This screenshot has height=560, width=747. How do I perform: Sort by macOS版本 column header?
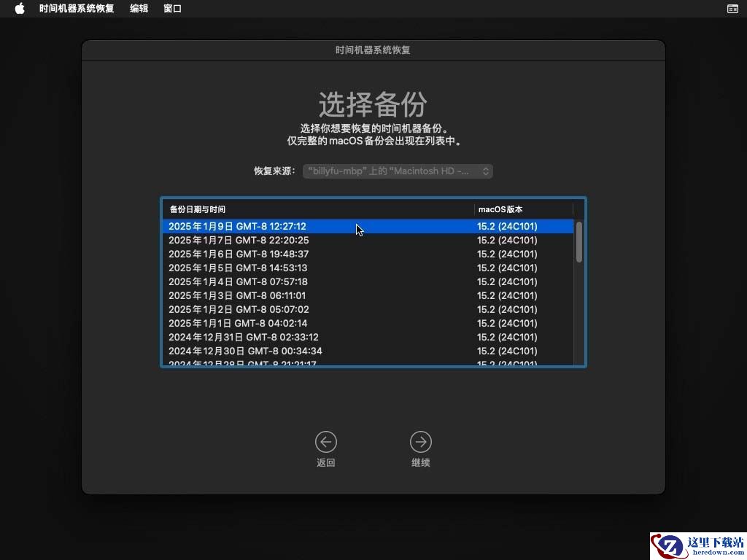pyautogui.click(x=524, y=209)
